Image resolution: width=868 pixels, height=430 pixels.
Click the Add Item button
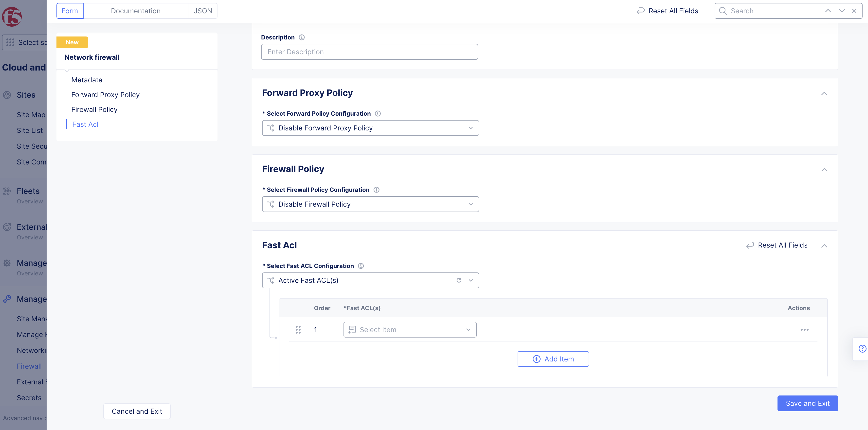pyautogui.click(x=553, y=359)
